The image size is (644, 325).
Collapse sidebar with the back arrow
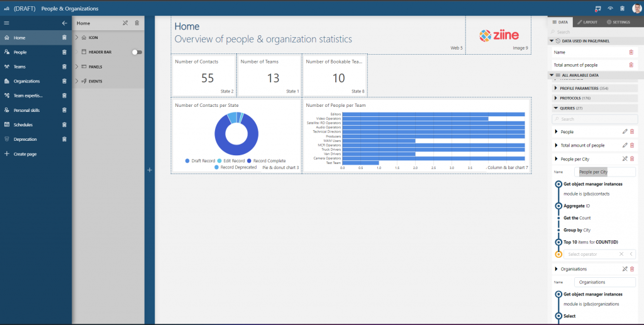pos(65,23)
